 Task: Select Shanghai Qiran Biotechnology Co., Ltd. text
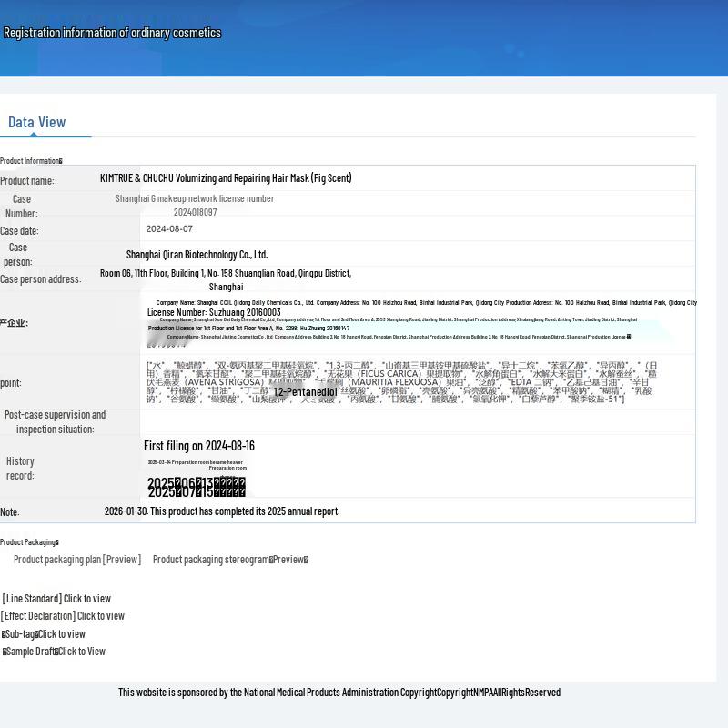197,255
